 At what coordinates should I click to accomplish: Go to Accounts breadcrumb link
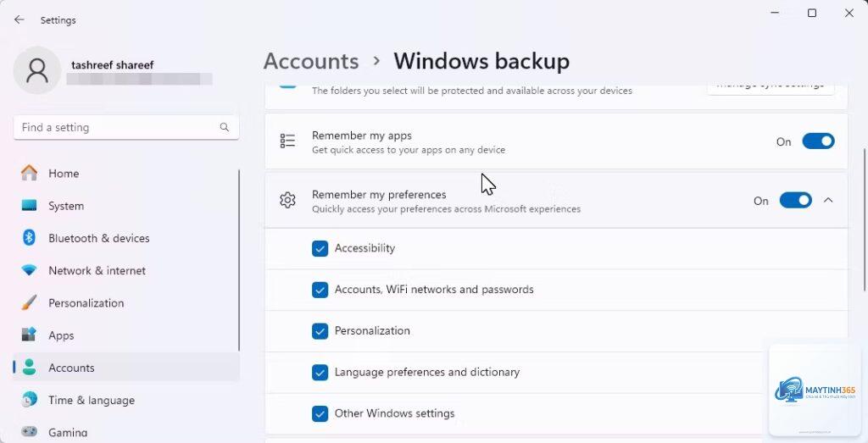[x=311, y=61]
